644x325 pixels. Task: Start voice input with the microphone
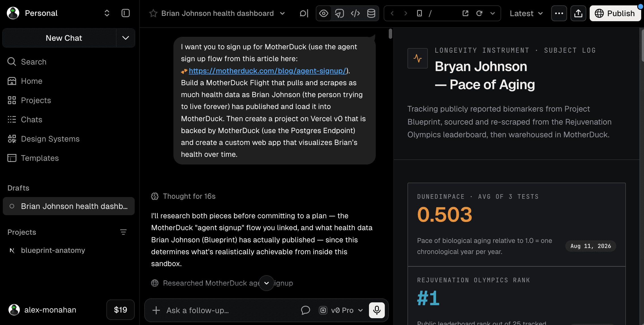coord(377,310)
